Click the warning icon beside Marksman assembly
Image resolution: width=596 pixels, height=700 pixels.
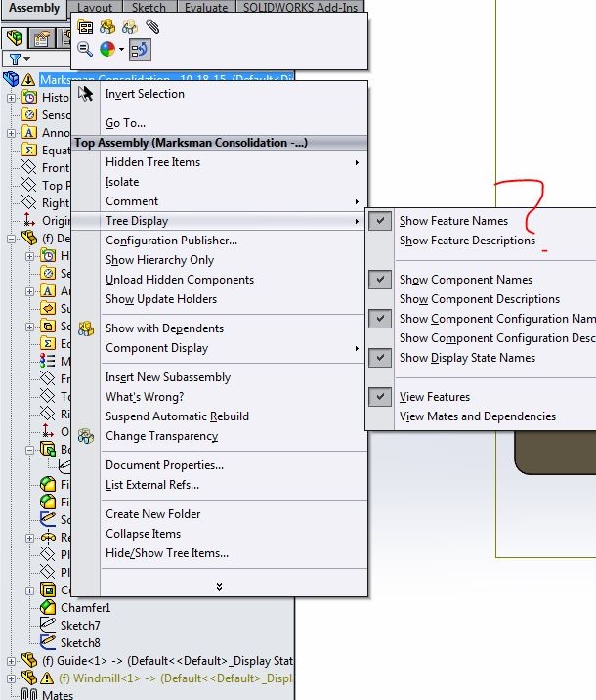click(28, 80)
